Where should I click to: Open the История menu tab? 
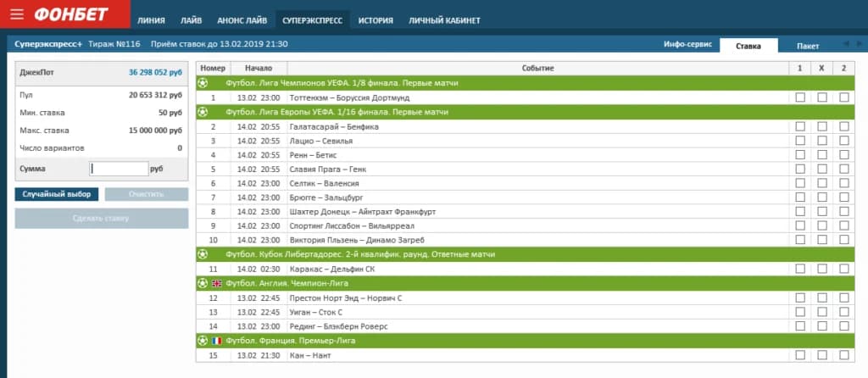click(376, 20)
